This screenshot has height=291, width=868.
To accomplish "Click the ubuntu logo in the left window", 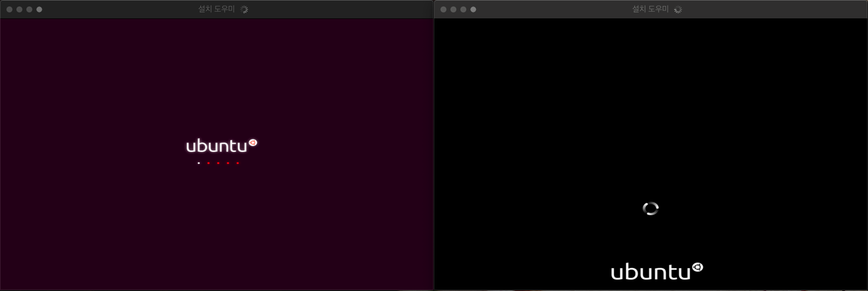I will 222,145.
